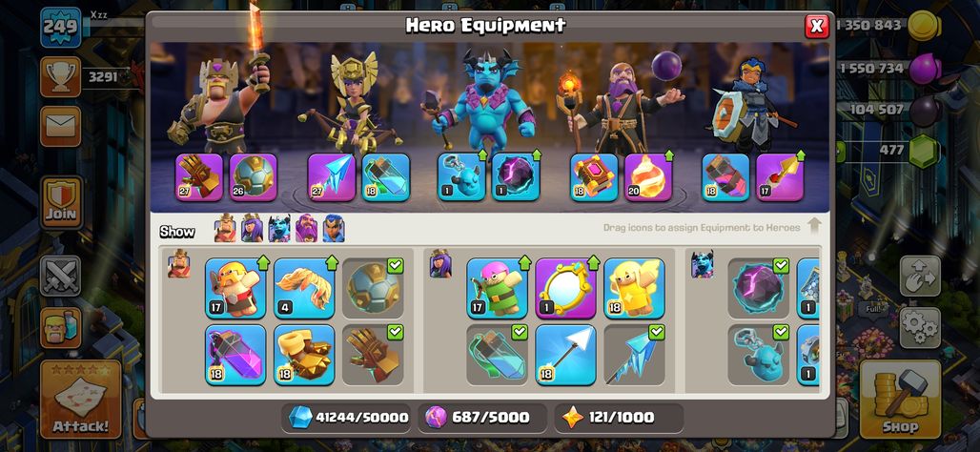Toggle the Royal Champion filter portrait

(333, 229)
